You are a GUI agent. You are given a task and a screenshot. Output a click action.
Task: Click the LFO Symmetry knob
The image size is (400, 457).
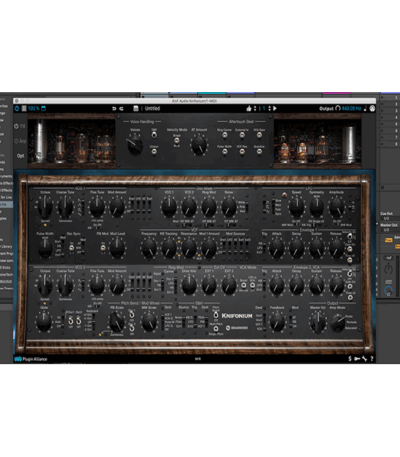(x=317, y=207)
